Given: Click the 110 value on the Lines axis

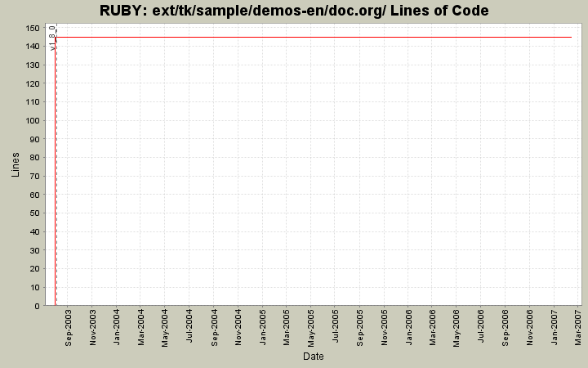Looking at the screenshot, I should point(33,102).
